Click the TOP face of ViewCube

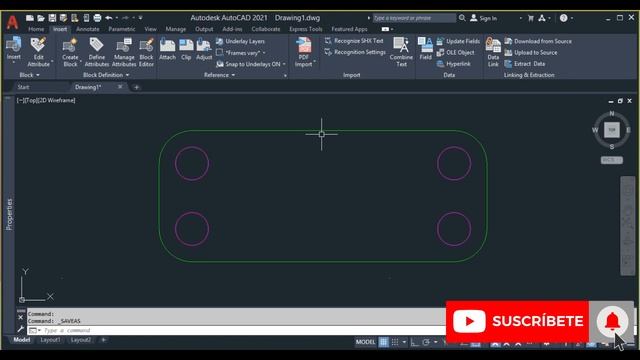[611, 130]
